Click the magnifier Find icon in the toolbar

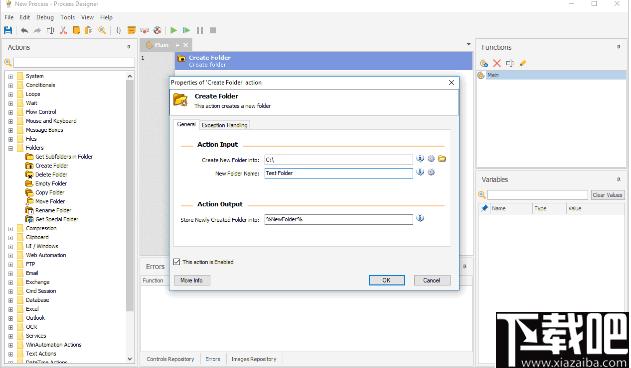pos(102,30)
